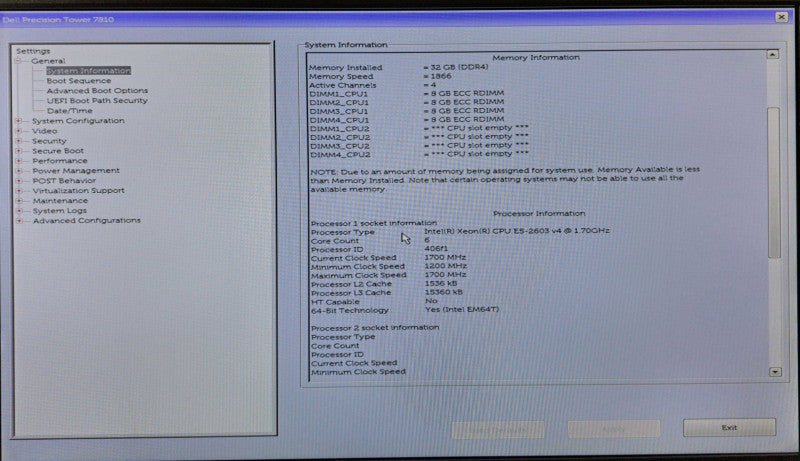The width and height of the screenshot is (800, 461).
Task: Click the 'Processor L3 Cache' label
Action: (x=351, y=293)
